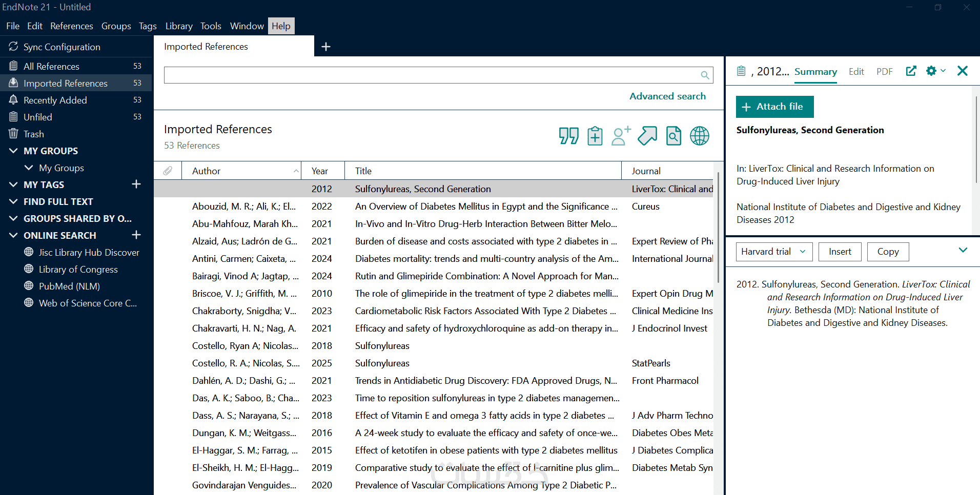Select the Unfiled group in sidebar
Screen dimensions: 980x495
[76, 117]
